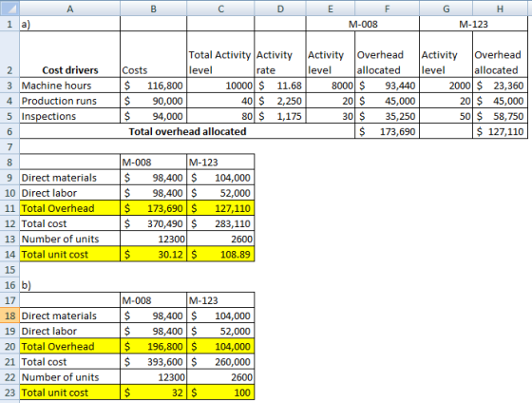Click total overhead 104,000 in row 20
532x403 pixels.
[x=220, y=346]
